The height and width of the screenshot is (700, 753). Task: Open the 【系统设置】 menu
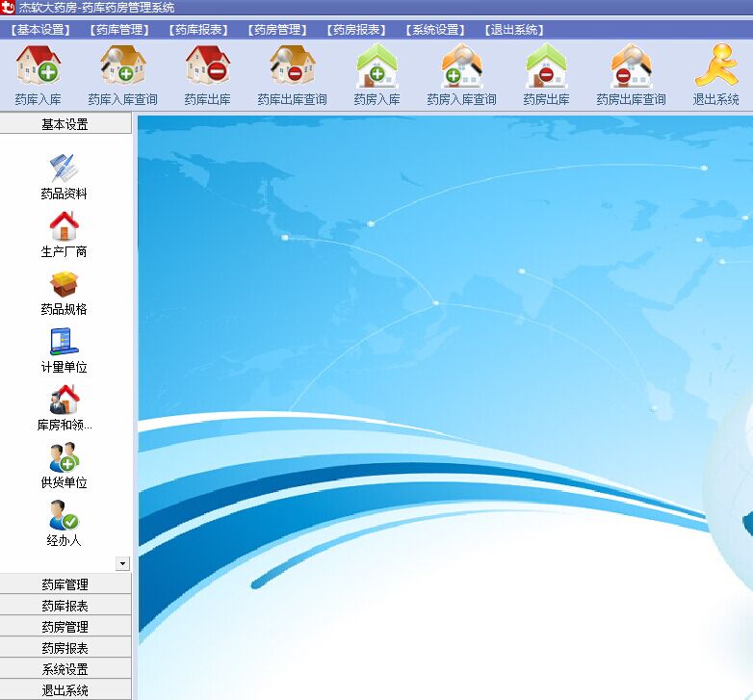coord(435,30)
